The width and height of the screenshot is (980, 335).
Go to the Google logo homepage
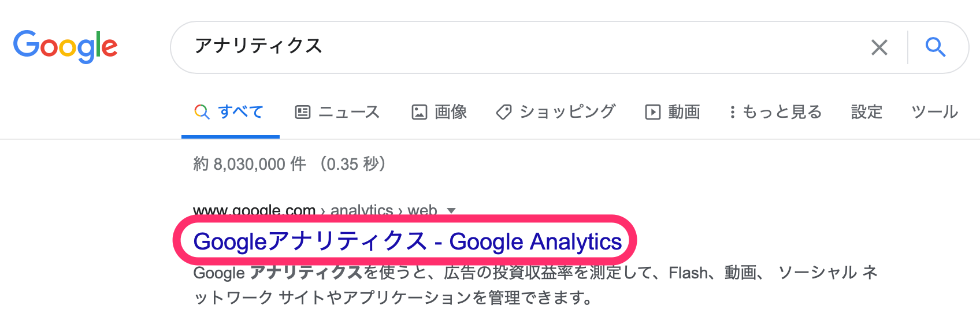(65, 47)
